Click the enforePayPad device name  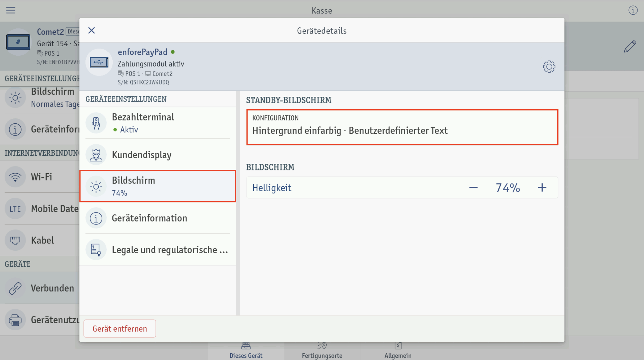143,52
